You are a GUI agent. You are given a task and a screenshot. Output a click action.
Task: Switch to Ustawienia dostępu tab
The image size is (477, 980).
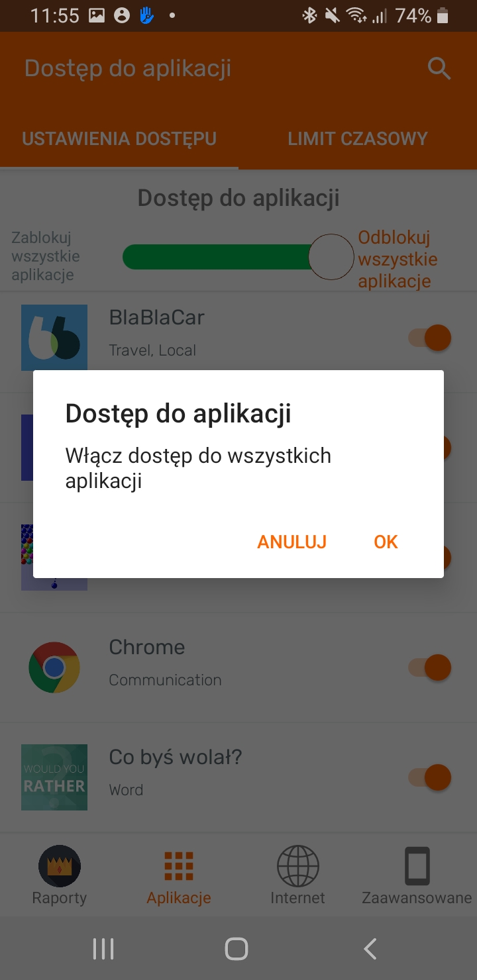[x=119, y=138]
